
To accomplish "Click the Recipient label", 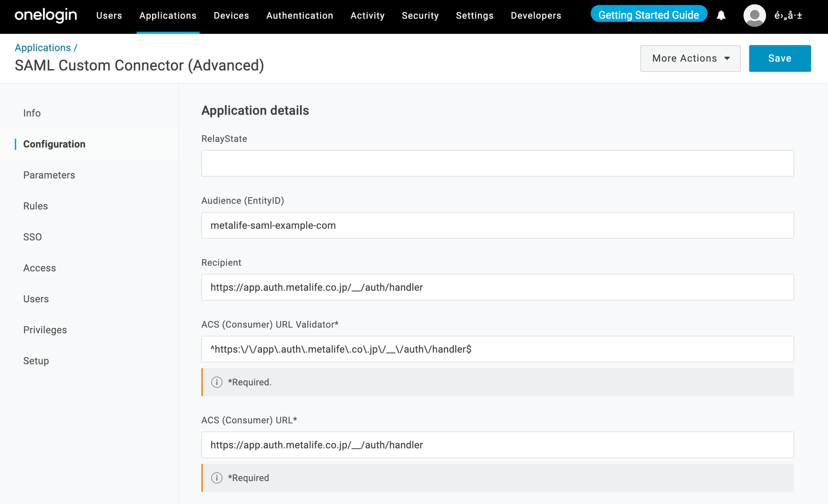I will pyautogui.click(x=221, y=263).
